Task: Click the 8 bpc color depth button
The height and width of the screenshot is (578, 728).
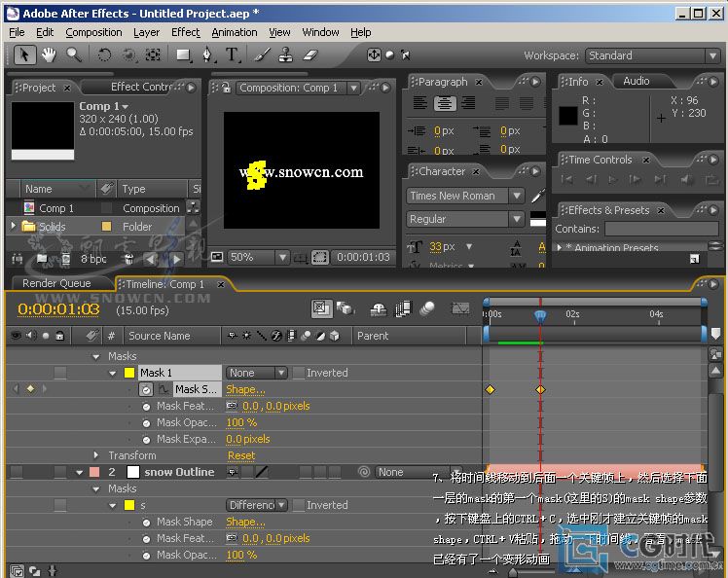Action: coord(93,259)
